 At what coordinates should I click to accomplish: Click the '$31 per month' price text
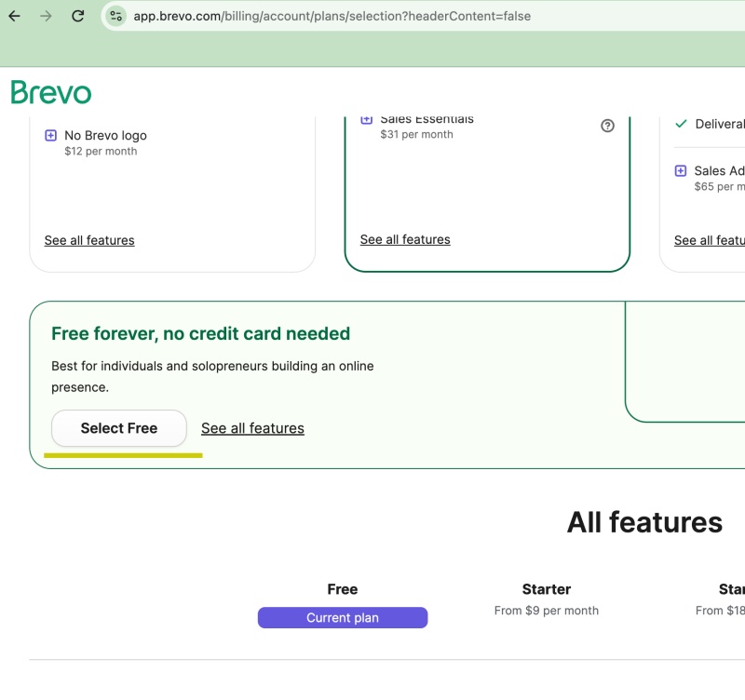416,134
